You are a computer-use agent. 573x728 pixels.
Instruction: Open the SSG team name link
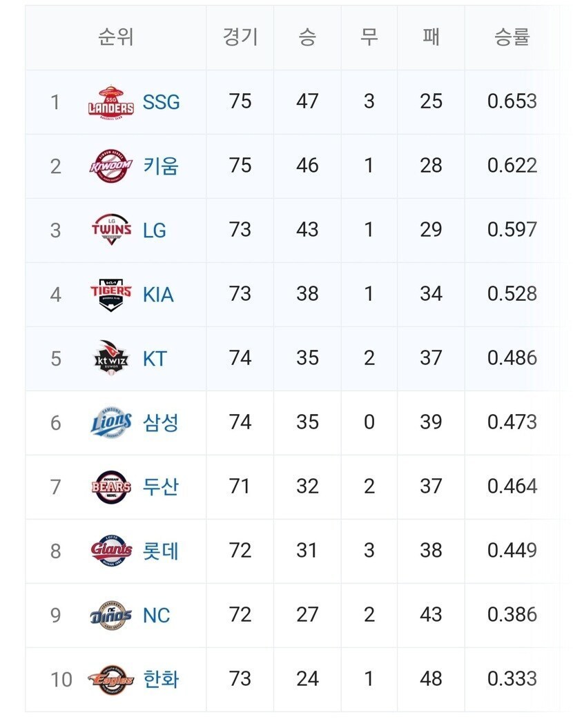(x=161, y=102)
